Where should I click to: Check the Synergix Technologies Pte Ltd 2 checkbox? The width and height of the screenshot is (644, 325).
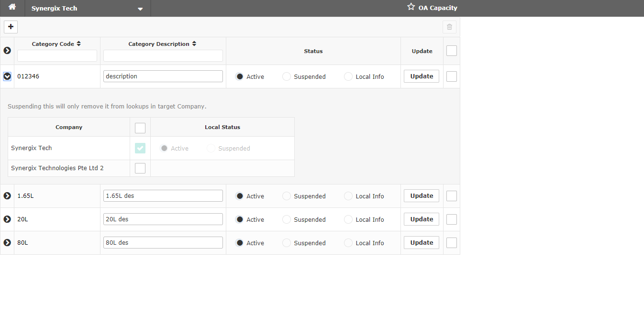140,168
